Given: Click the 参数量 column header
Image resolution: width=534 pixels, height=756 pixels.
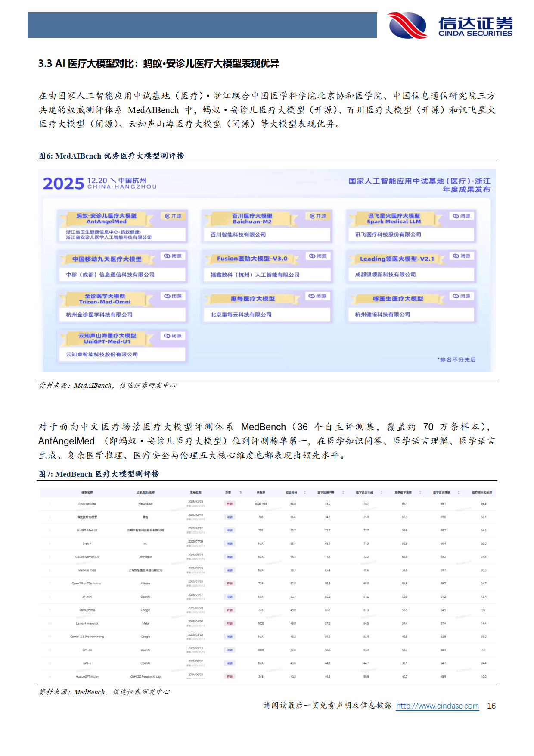Looking at the screenshot, I should pos(261,492).
